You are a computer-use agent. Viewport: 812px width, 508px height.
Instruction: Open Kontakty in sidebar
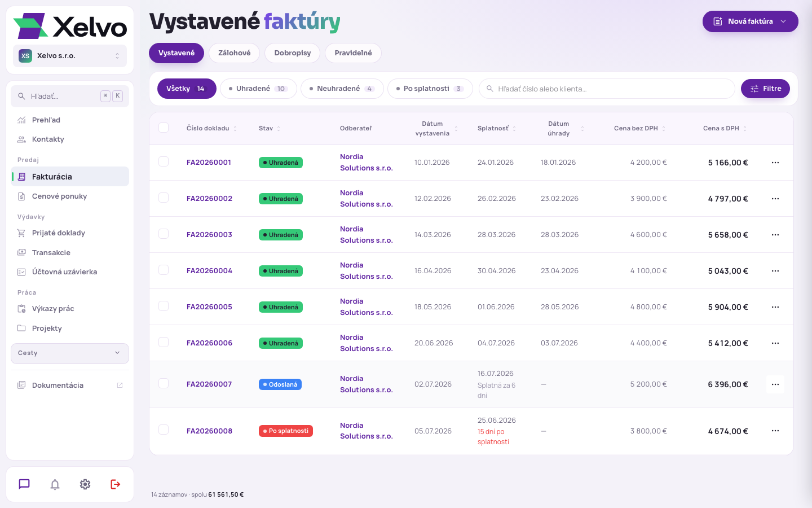(70, 139)
